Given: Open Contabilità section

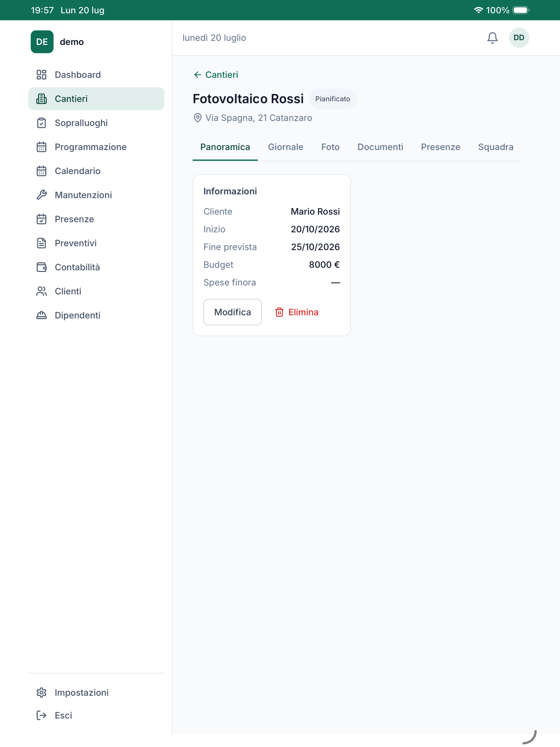Looking at the screenshot, I should tap(96, 267).
